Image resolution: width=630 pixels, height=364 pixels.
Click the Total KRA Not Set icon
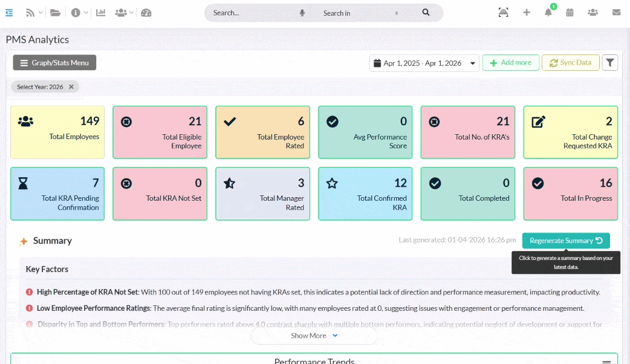(x=126, y=184)
